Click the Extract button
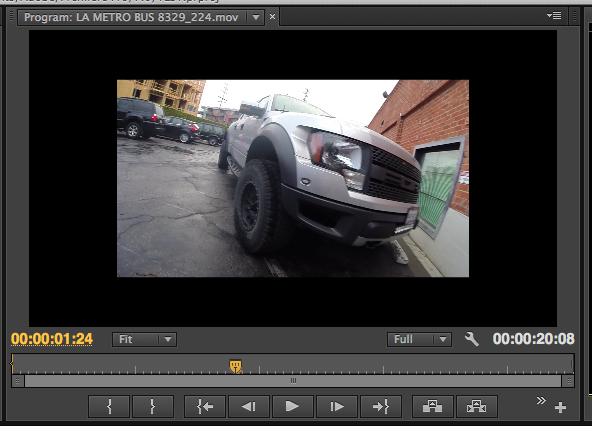Viewport: 592px width, 426px height. click(x=476, y=406)
